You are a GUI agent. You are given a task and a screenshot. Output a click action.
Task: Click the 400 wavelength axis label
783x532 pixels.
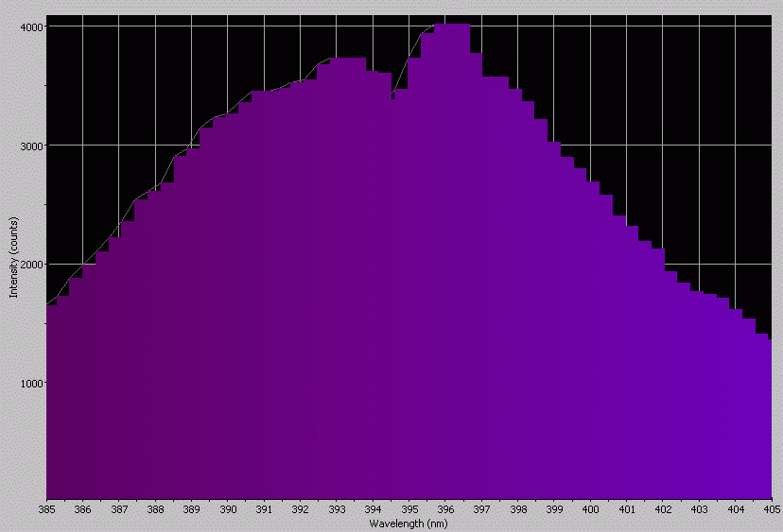pyautogui.click(x=591, y=509)
